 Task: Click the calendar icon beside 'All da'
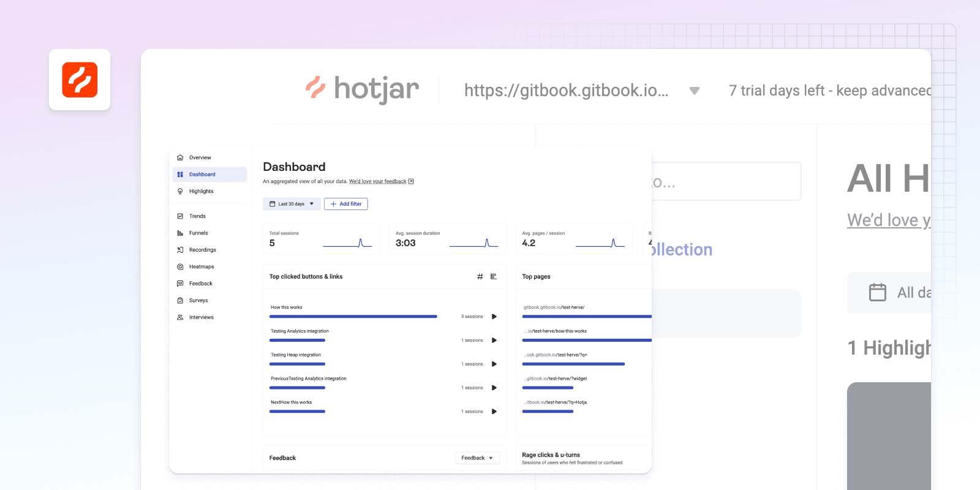(x=878, y=292)
